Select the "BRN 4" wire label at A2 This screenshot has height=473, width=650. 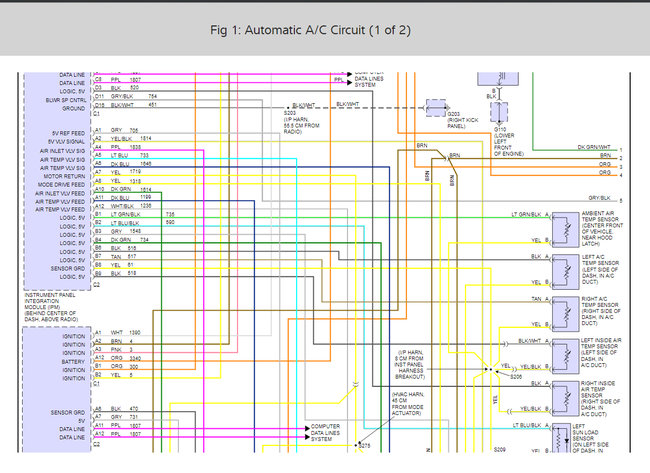point(122,341)
